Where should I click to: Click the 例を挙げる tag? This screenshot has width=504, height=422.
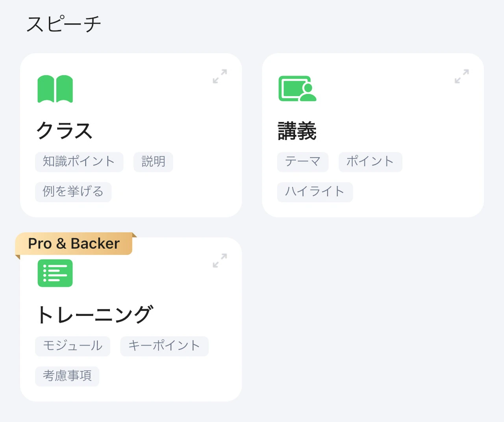tap(73, 192)
